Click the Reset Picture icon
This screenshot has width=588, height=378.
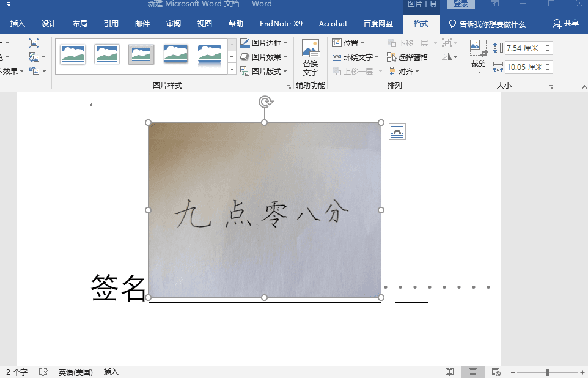point(34,71)
